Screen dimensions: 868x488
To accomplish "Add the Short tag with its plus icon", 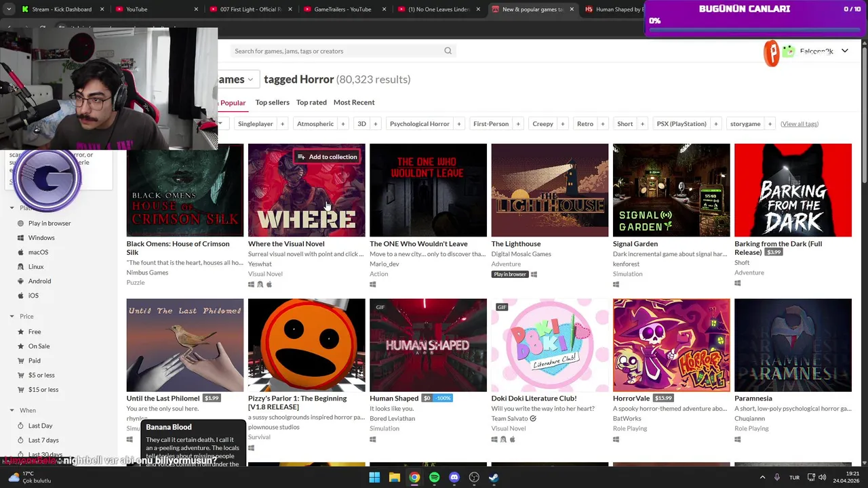I will pos(642,124).
